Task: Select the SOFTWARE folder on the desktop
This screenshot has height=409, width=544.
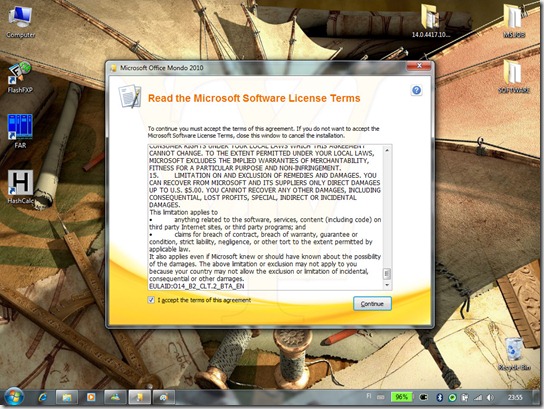Action: pyautogui.click(x=514, y=76)
